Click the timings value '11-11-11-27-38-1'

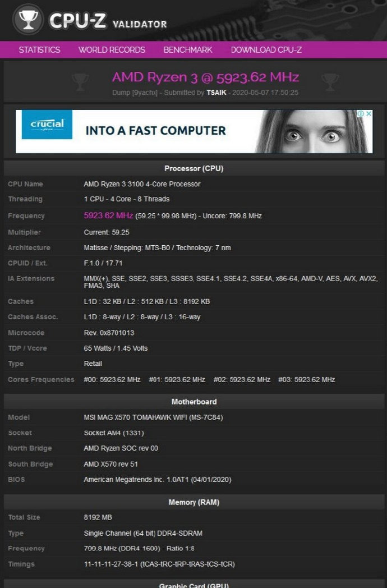pos(110,564)
